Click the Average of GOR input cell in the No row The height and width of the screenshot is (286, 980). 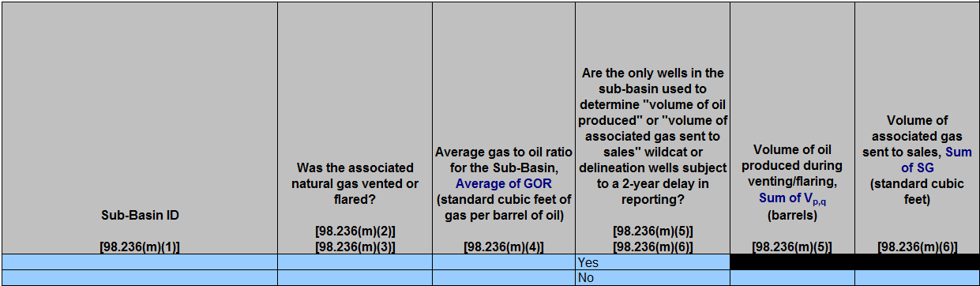(x=504, y=278)
